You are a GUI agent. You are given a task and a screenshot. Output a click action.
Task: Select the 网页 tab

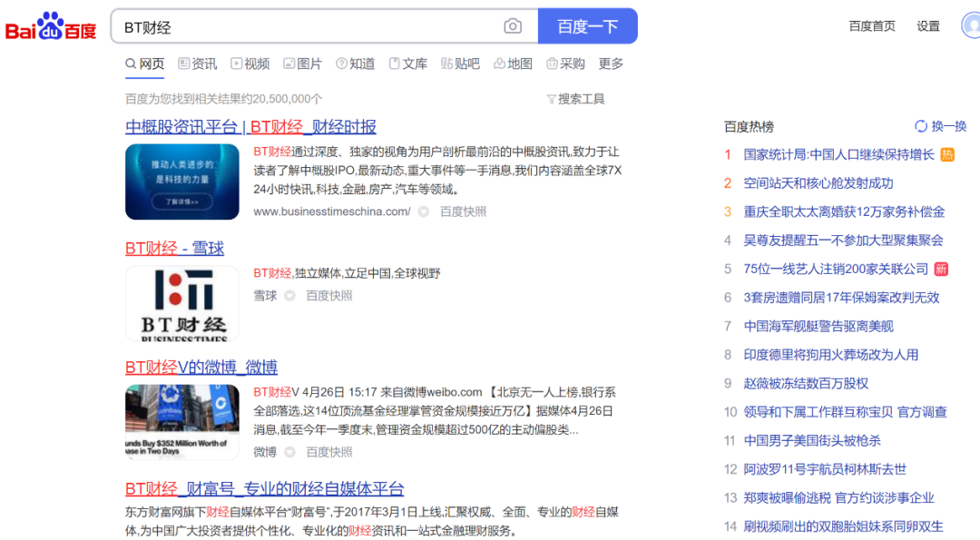click(x=145, y=64)
